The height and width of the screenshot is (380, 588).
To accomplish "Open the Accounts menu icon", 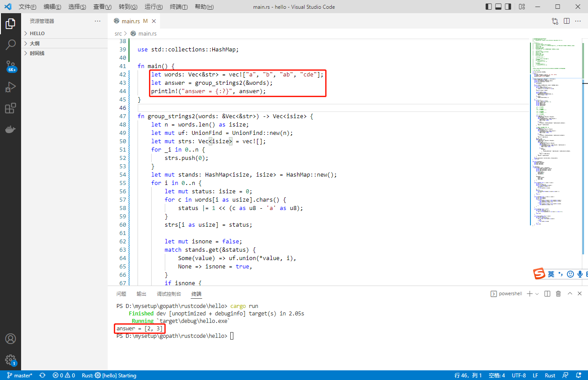I will (11, 339).
